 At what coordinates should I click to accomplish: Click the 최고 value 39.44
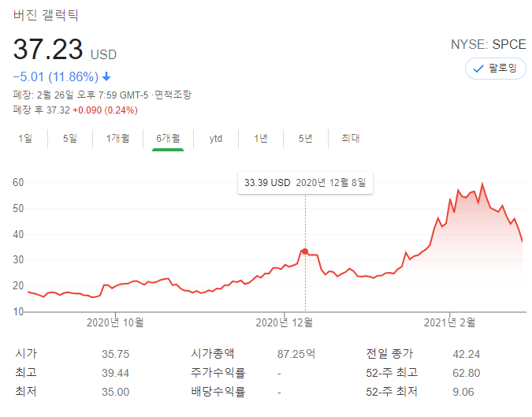pyautogui.click(x=115, y=373)
